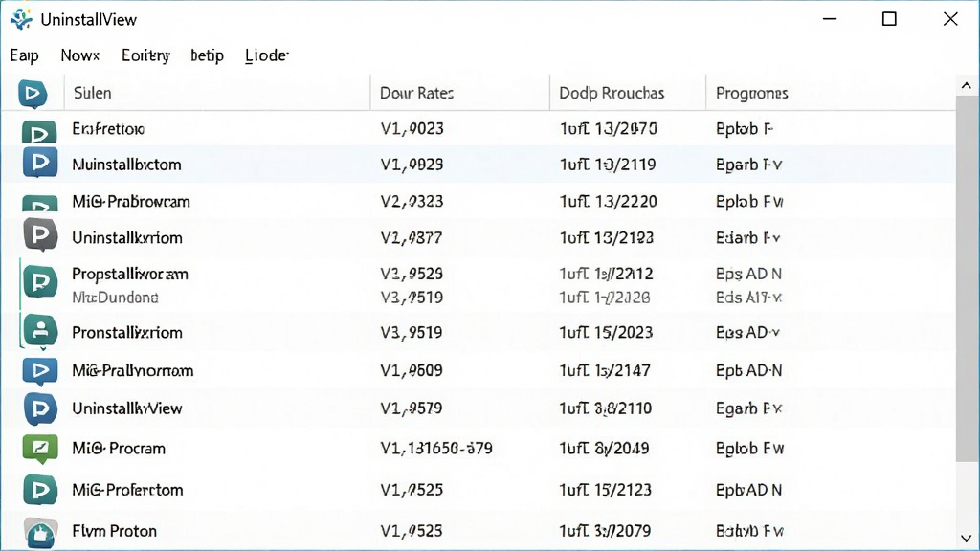Sort by the Dour Rates column header
The height and width of the screenshot is (551, 980).
pos(417,93)
